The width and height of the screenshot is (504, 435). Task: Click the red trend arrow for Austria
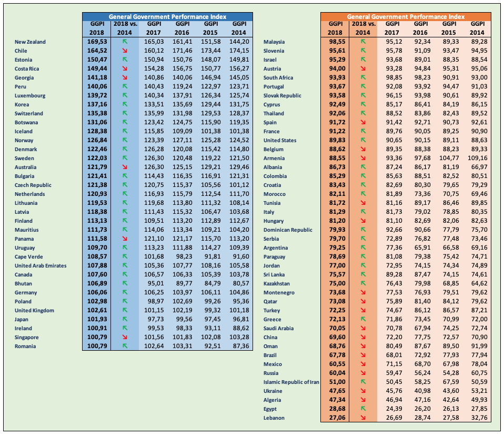pyautogui.click(x=363, y=68)
